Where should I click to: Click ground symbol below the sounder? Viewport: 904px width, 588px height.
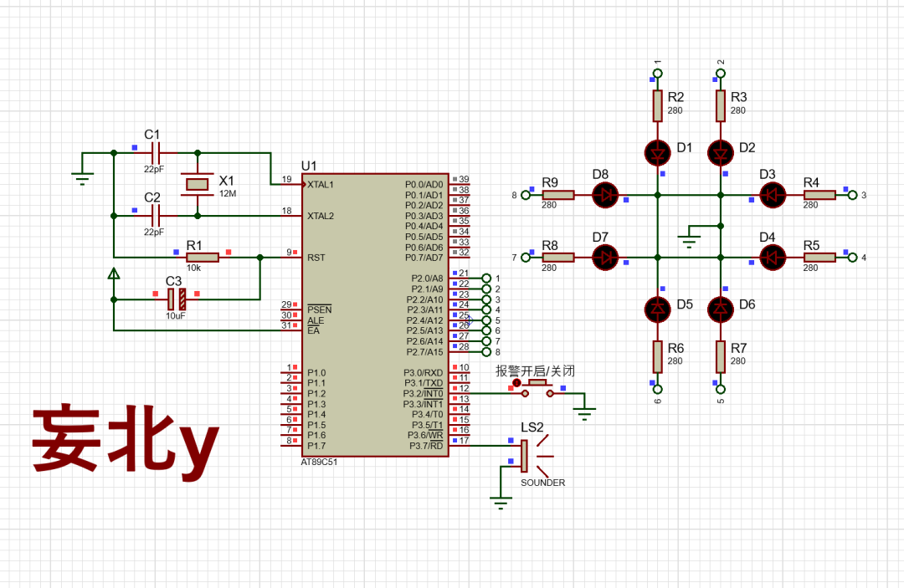(501, 502)
